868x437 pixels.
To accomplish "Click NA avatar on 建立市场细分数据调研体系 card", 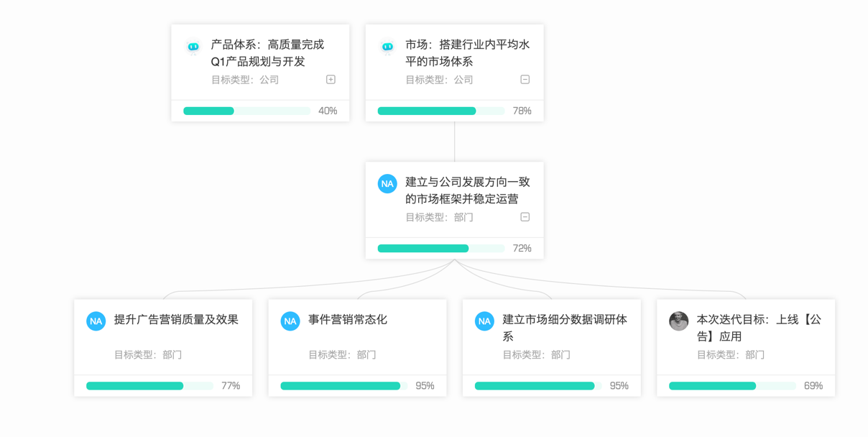I will [x=484, y=321].
